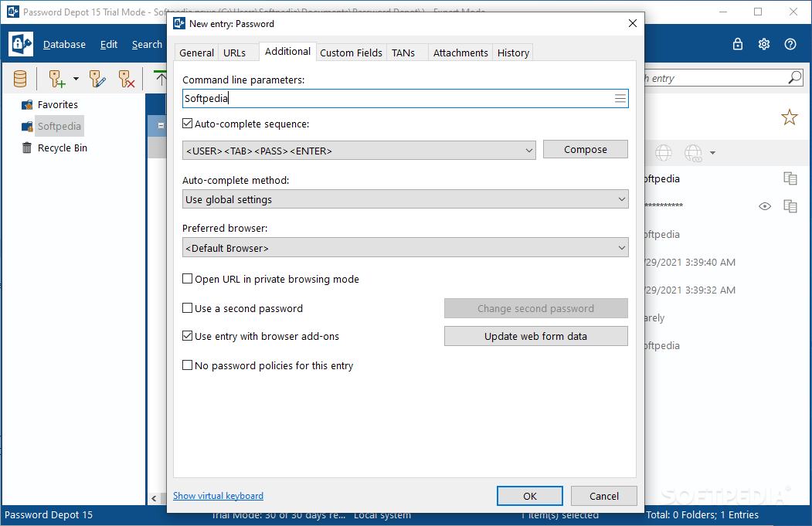
Task: Click the search magnifier icon
Action: (795, 78)
